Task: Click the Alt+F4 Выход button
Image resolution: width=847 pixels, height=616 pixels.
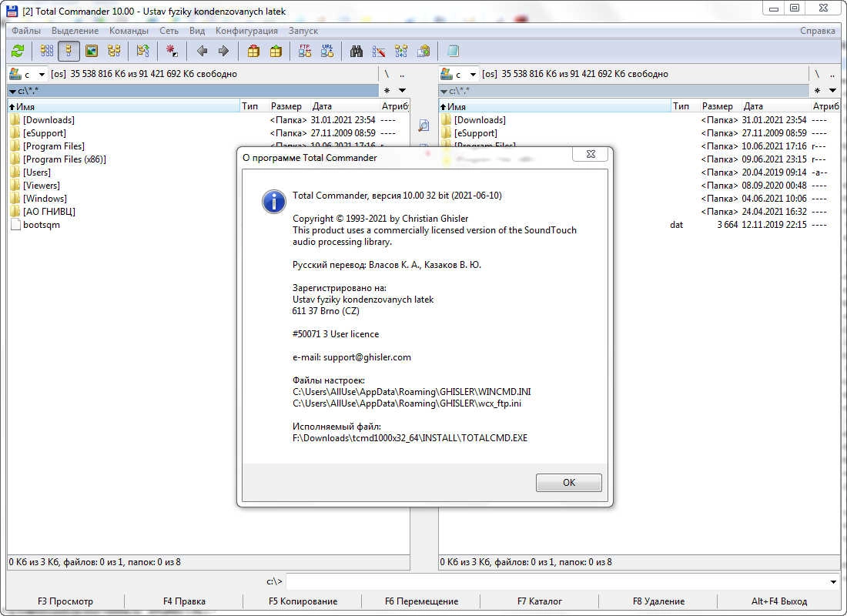Action: pos(779,601)
